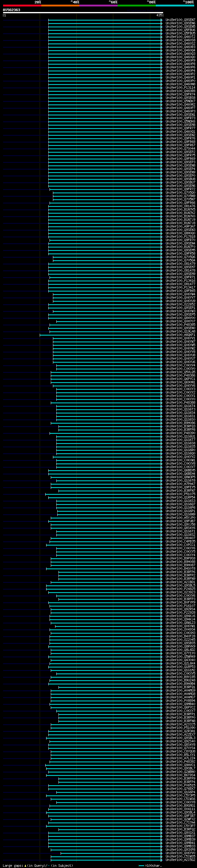
Task: Select hit label UniRef100_Q460N8
Action: pos(180,84)
